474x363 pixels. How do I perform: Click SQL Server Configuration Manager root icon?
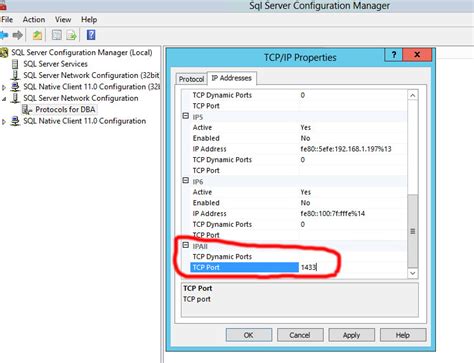click(x=4, y=53)
